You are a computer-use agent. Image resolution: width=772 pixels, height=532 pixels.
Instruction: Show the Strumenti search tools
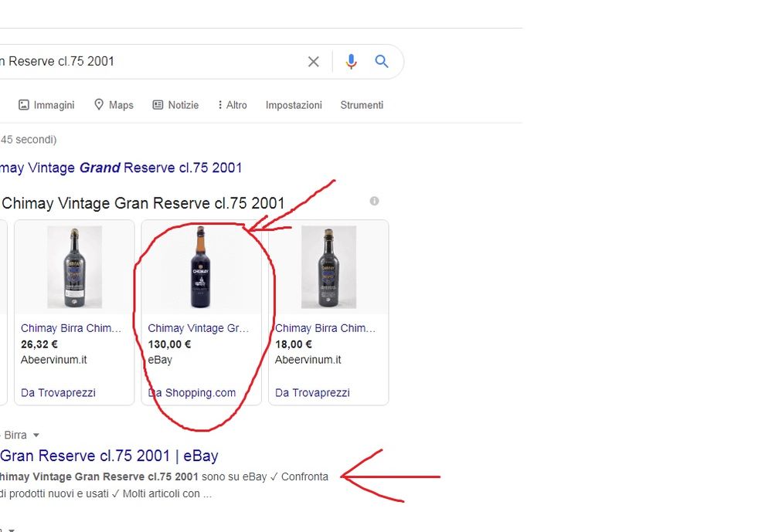click(362, 105)
